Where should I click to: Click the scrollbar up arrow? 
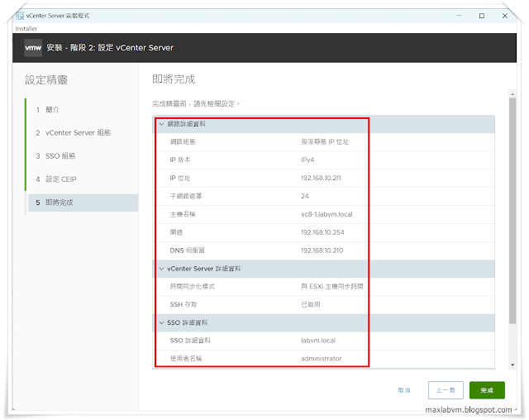tap(512, 94)
